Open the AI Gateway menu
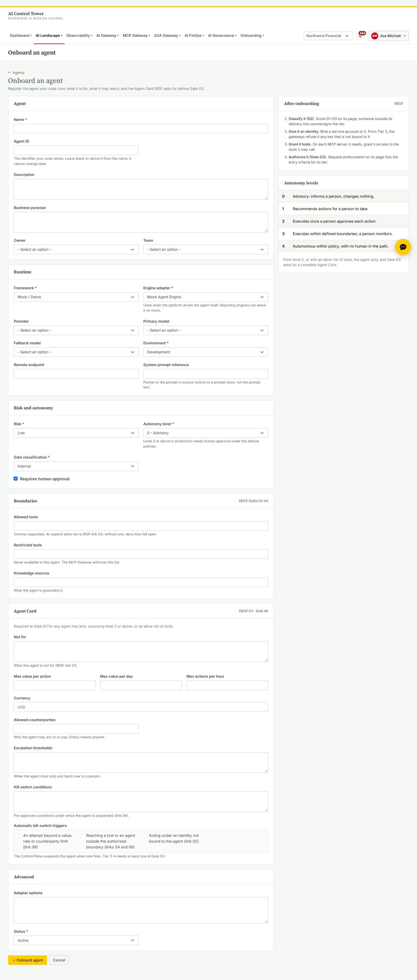The width and height of the screenshot is (417, 980). 107,35
